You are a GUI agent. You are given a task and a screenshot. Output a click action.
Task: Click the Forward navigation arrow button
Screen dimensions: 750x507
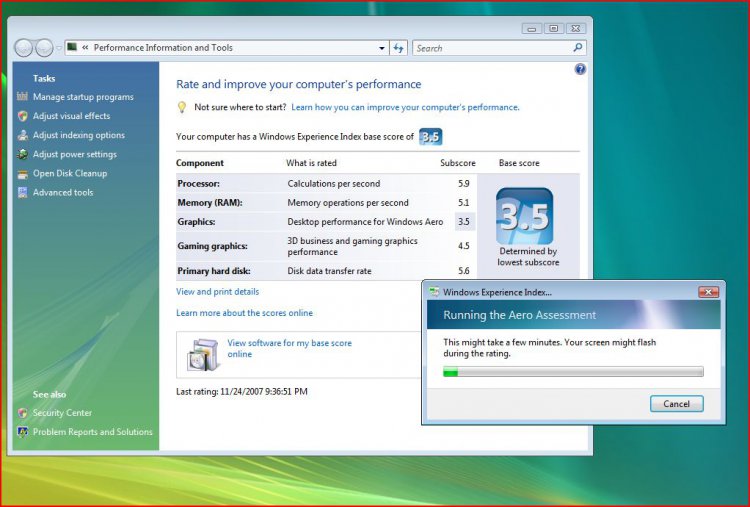(44, 48)
